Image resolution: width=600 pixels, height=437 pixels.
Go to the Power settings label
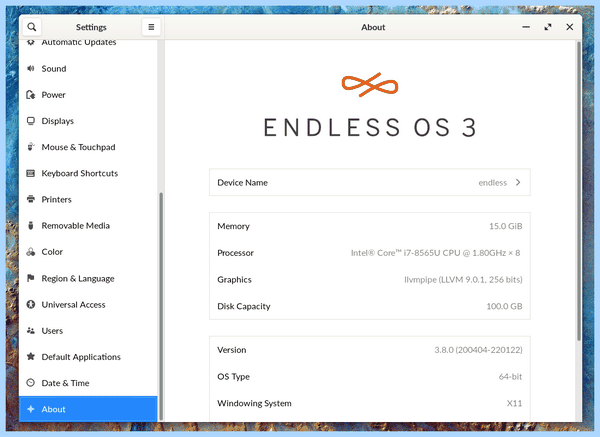54,95
